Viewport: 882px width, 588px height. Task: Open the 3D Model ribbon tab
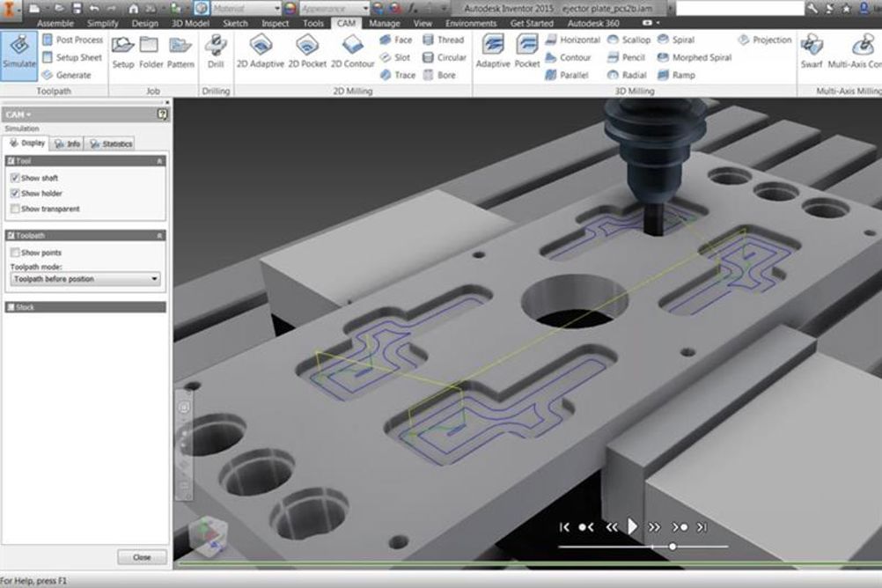coord(190,23)
